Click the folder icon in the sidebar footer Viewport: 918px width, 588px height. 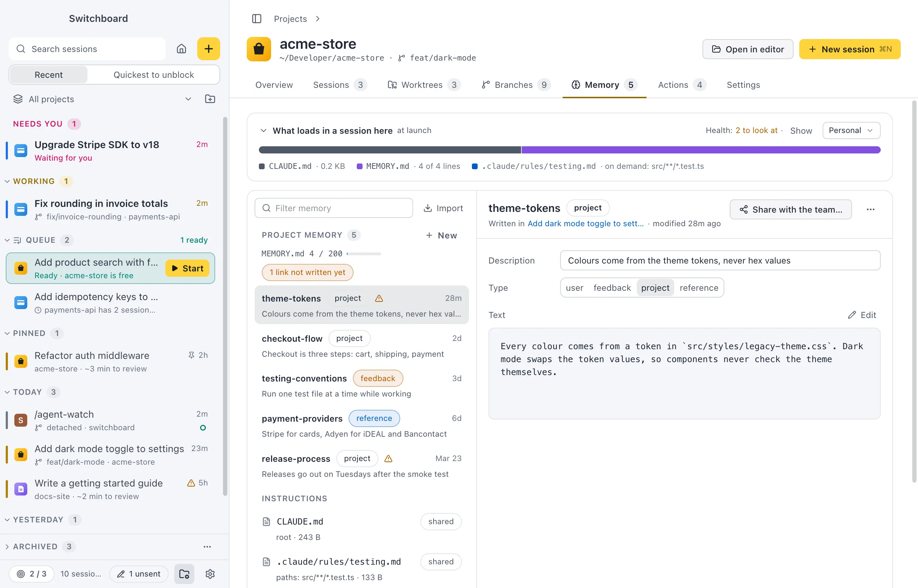[x=184, y=574]
